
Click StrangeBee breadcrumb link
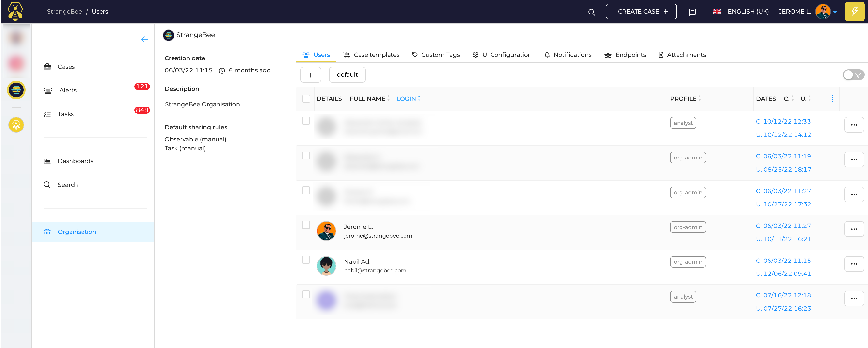(64, 12)
